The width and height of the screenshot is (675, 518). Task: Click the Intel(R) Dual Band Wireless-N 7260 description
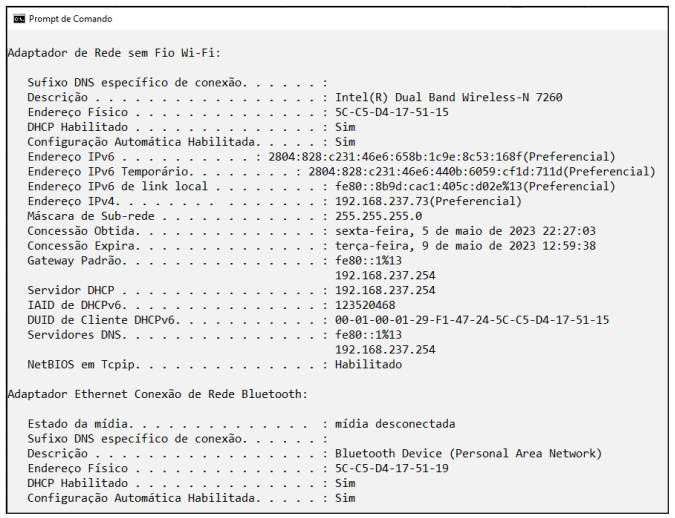click(449, 97)
